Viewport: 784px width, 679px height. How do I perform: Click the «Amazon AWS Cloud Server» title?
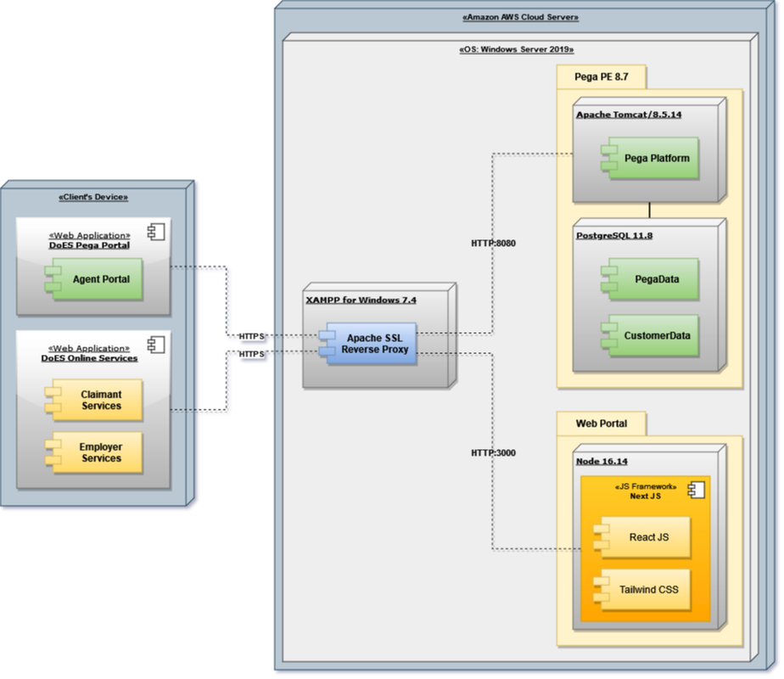click(x=520, y=17)
